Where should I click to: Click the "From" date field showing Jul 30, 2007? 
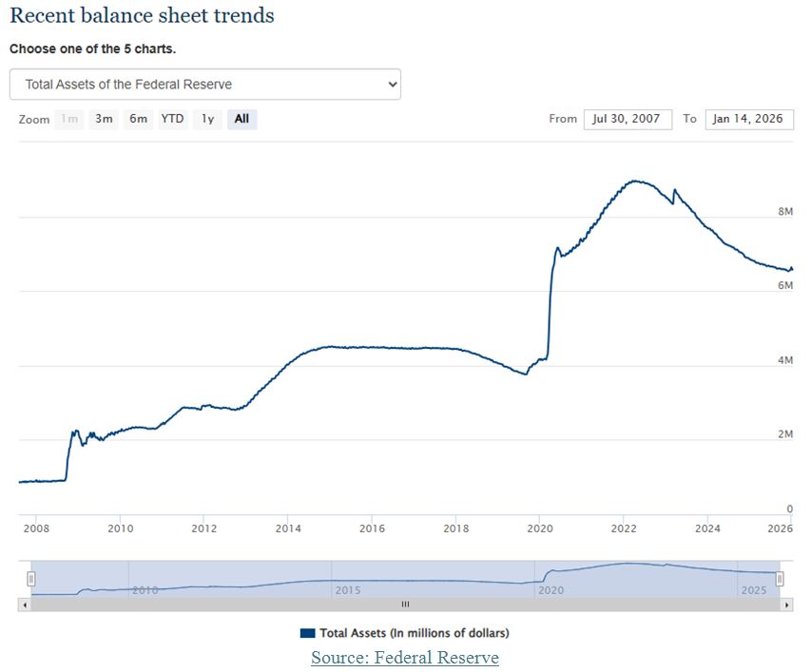coord(628,119)
